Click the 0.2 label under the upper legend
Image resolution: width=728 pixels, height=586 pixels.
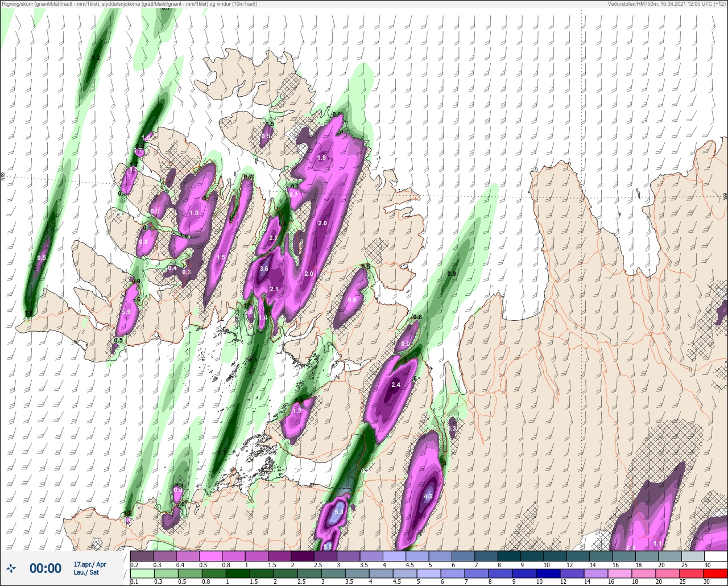coord(133,564)
